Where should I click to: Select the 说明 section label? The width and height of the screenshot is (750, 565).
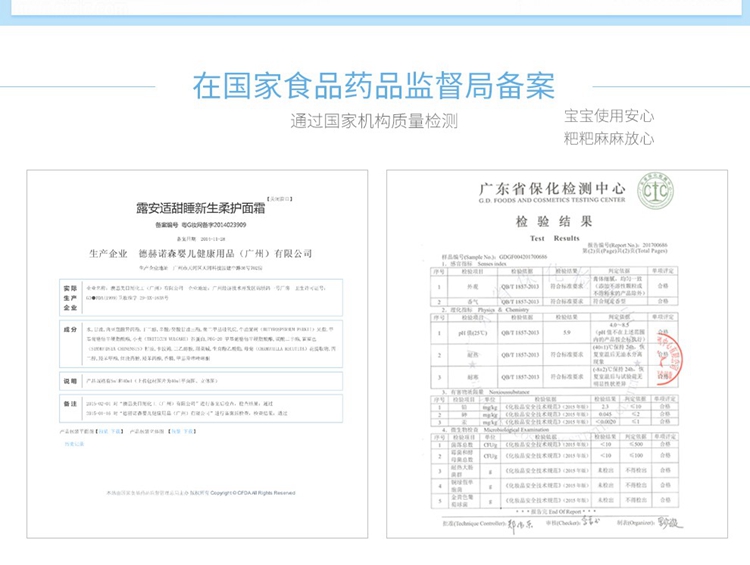coord(70,381)
